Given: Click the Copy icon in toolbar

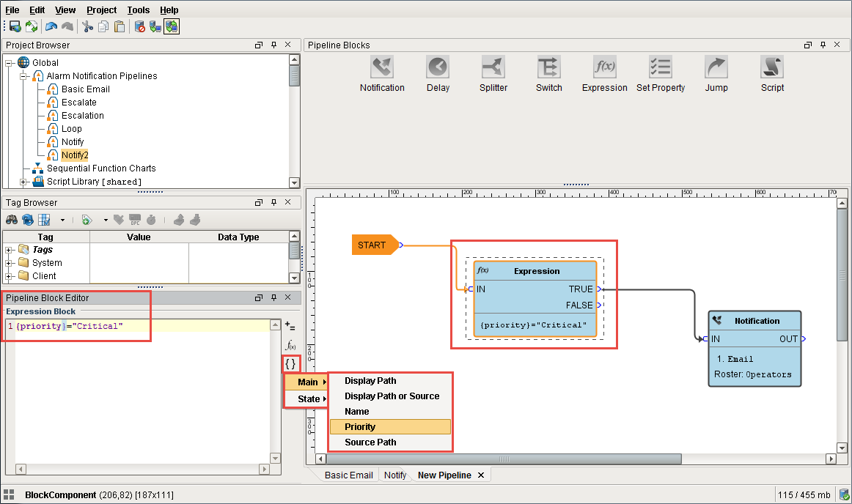Looking at the screenshot, I should 103,26.
